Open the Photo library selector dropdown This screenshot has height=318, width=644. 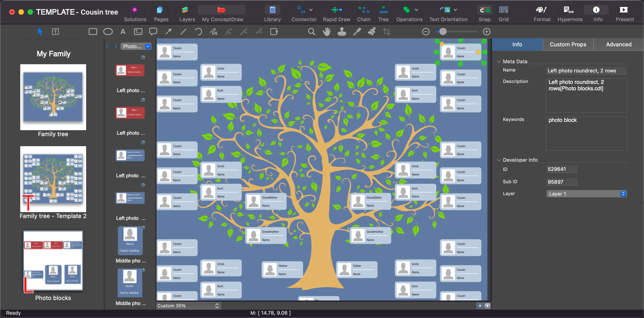coord(136,46)
